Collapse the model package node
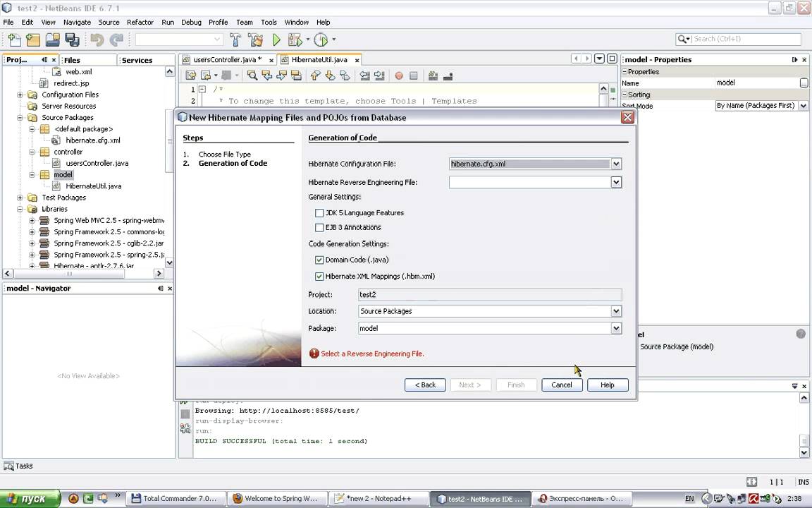The image size is (812, 508). click(x=32, y=175)
